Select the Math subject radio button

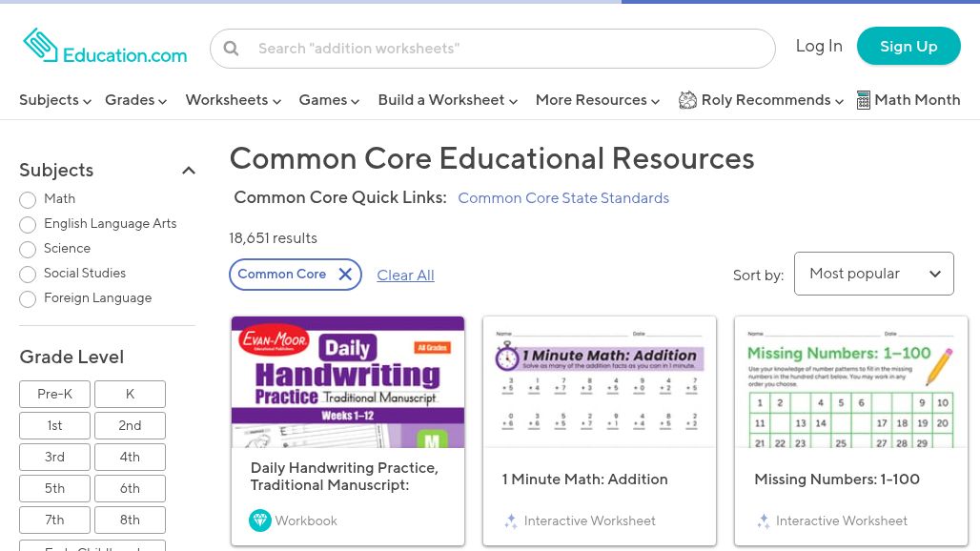pyautogui.click(x=28, y=200)
